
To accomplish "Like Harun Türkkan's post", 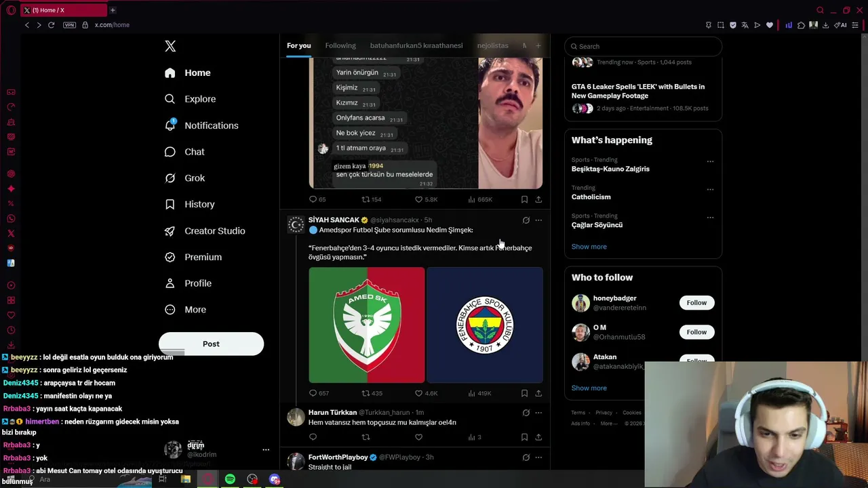I will (418, 437).
